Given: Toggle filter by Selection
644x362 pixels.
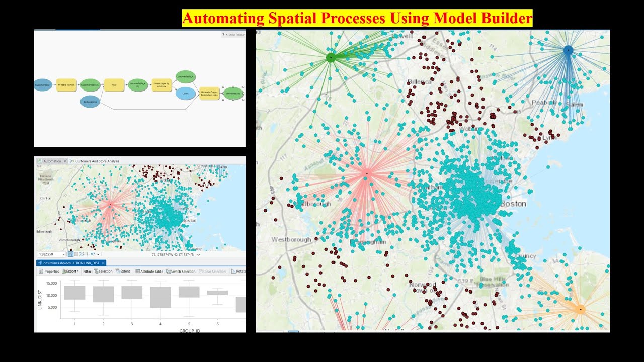Looking at the screenshot, I should point(103,271).
